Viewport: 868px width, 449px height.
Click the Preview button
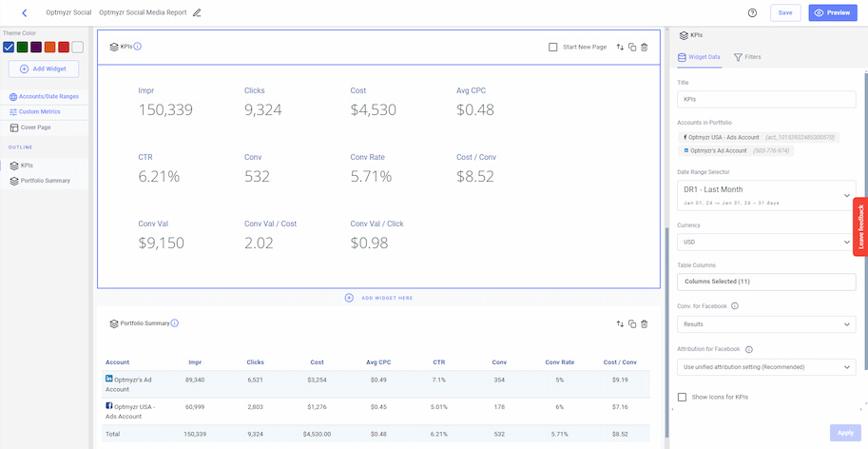(x=832, y=12)
